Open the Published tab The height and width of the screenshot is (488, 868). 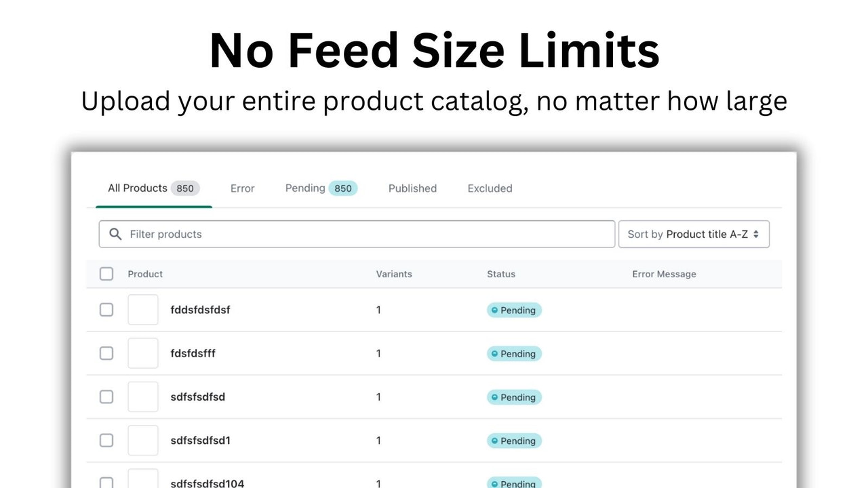[412, 188]
